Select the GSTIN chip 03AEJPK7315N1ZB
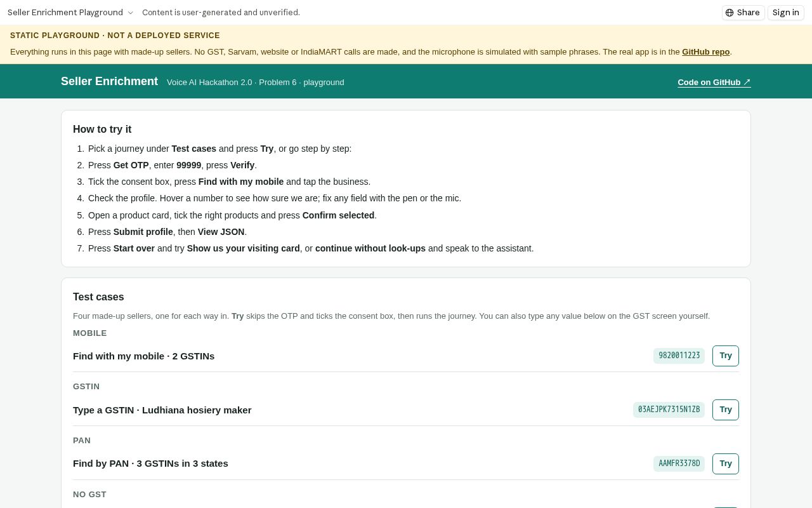The width and height of the screenshot is (812, 508). pos(669,410)
